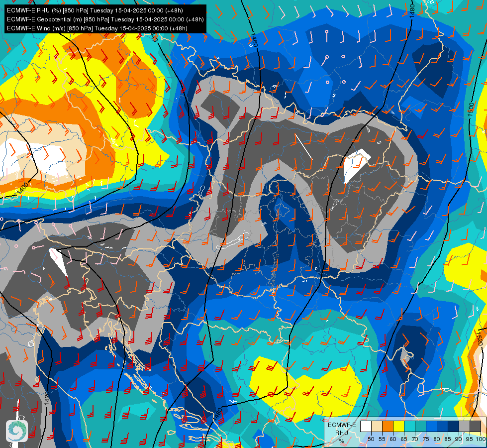The image size is (487, 448).
Task: Click the ECMWF-E RHU (%) title line
Action: (x=95, y=10)
